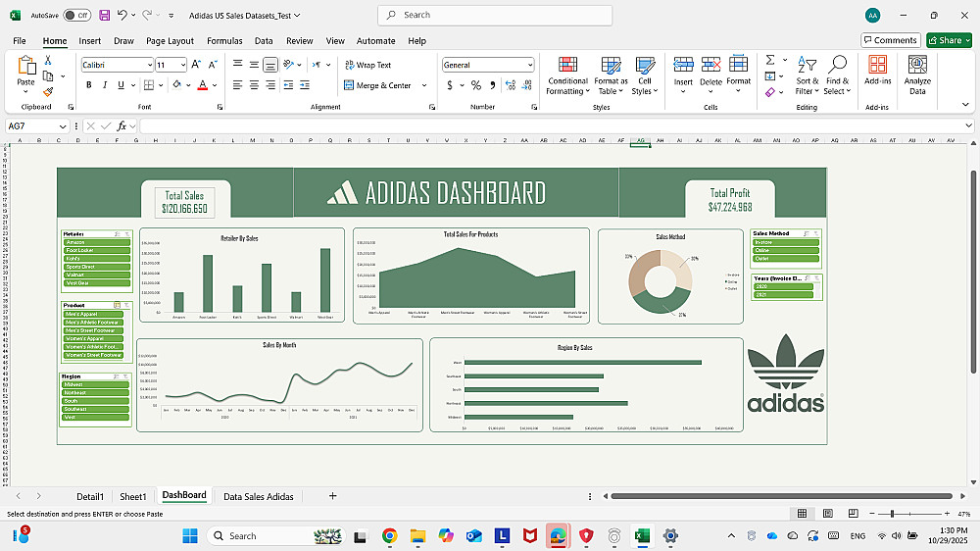980x551 pixels.
Task: Switch to the Detail1 sheet tab
Action: coord(90,497)
